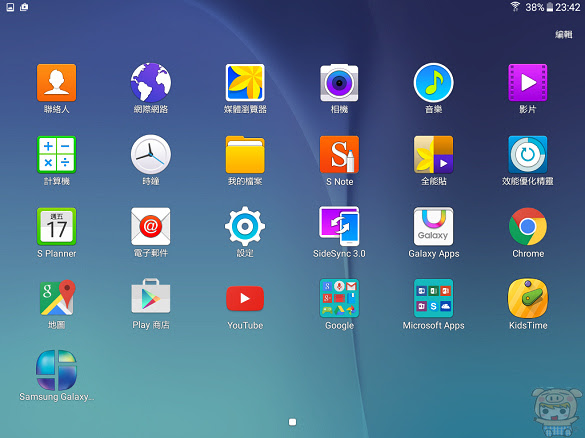Open the Play 商店 store
Image resolution: width=585 pixels, height=438 pixels.
[151, 297]
